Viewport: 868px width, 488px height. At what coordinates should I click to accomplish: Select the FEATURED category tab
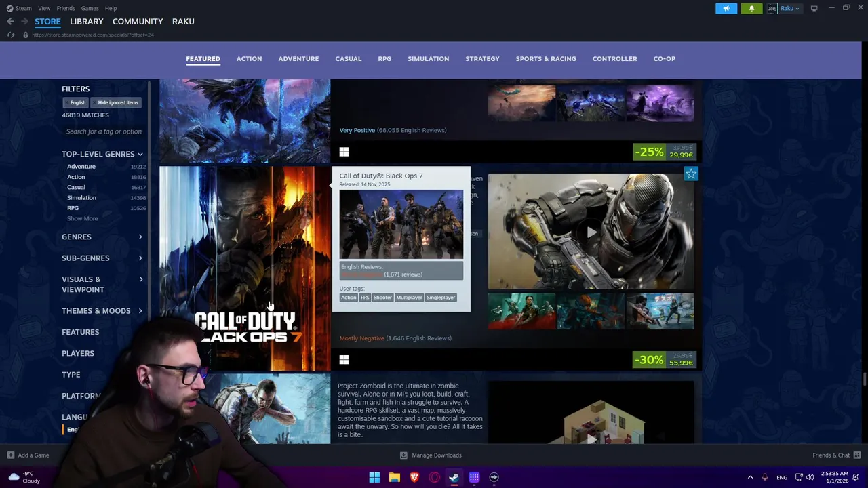[x=203, y=58]
